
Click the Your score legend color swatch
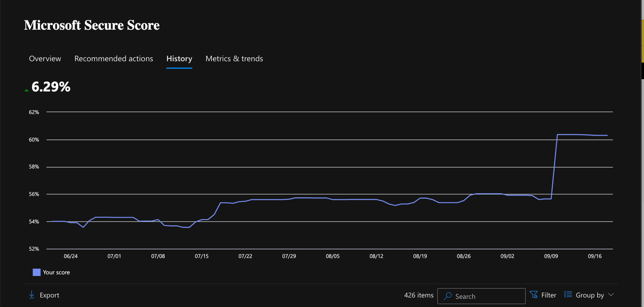coord(37,272)
